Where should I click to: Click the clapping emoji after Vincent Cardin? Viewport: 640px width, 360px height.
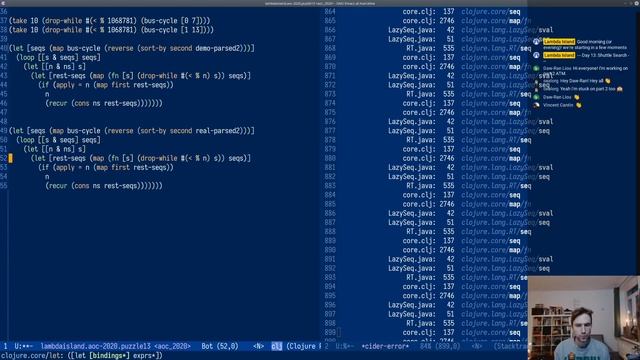pyautogui.click(x=578, y=105)
